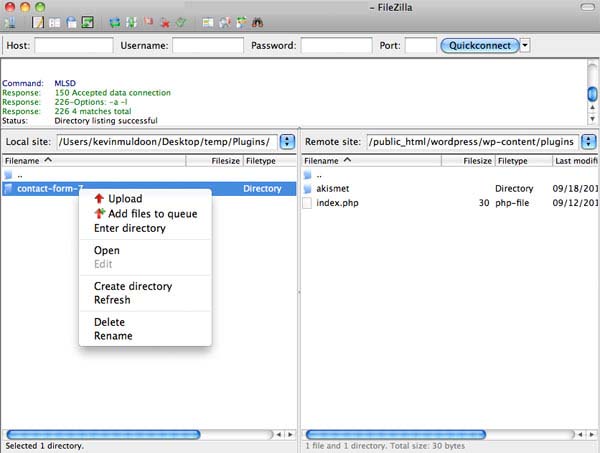The width and height of the screenshot is (600, 453).
Task: Click remote pane scroll left arrow
Action: pos(580,434)
